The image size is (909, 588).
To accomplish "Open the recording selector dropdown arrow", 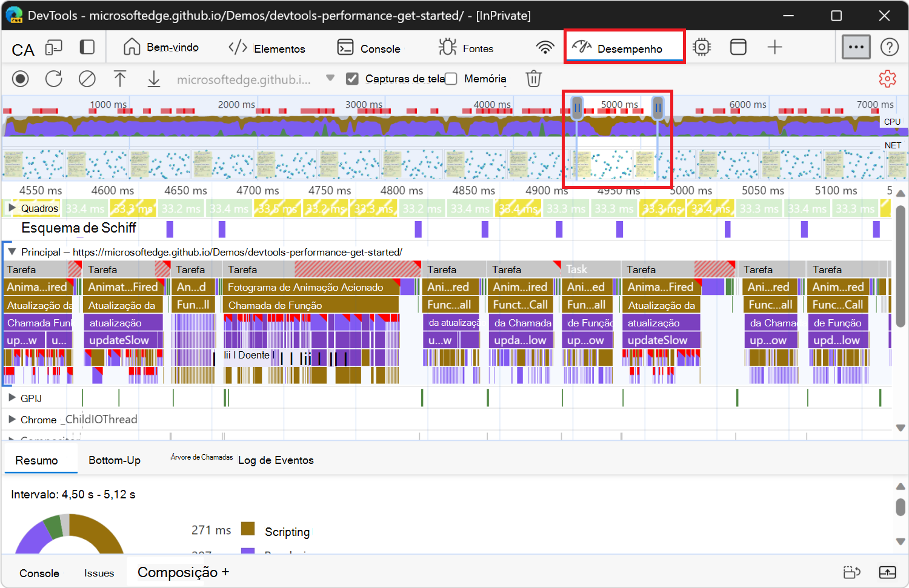I will (x=330, y=78).
